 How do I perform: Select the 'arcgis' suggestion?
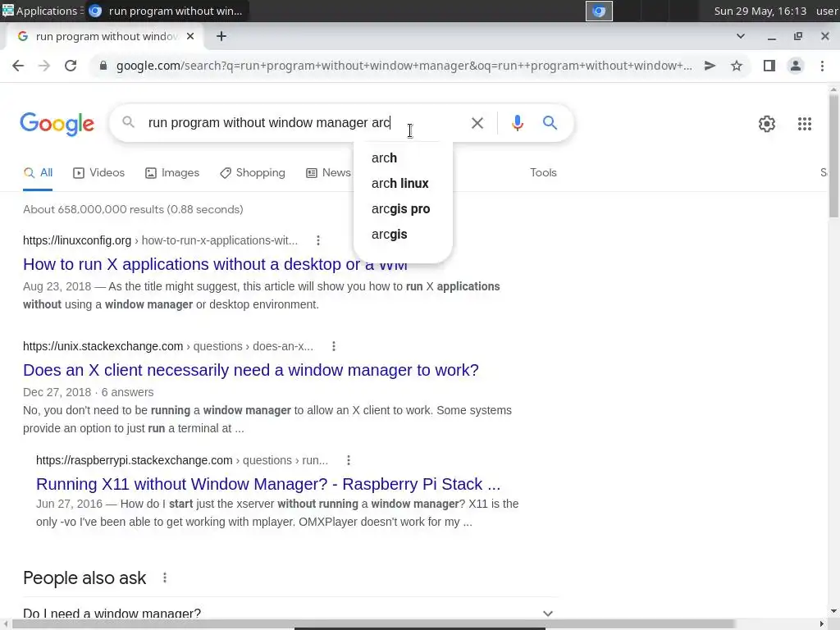403,234
